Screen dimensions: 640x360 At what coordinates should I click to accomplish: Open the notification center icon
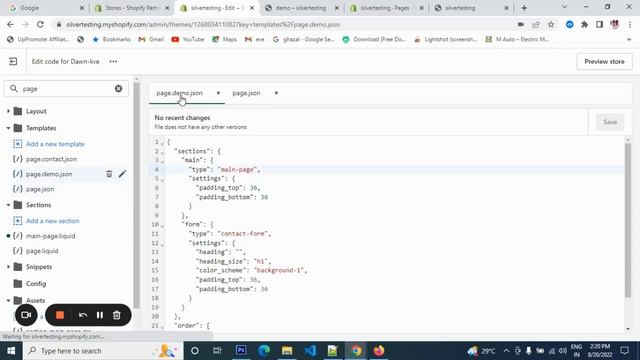click(624, 351)
